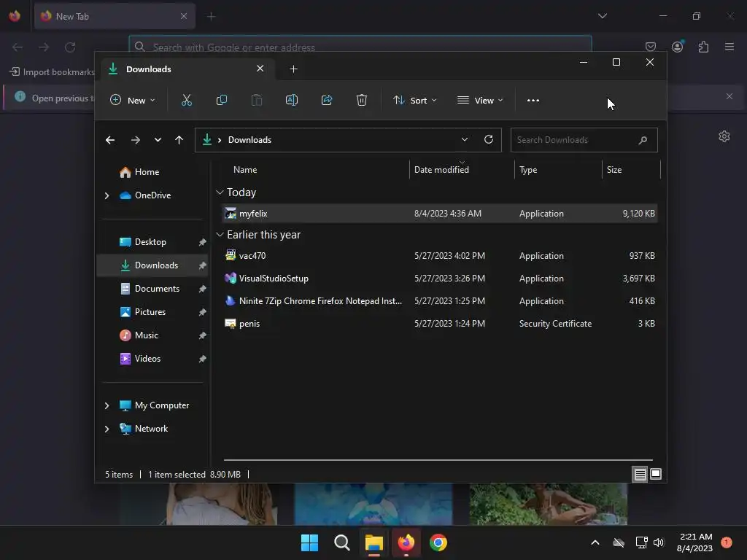Switch to large thumbnails view toggle

656,474
